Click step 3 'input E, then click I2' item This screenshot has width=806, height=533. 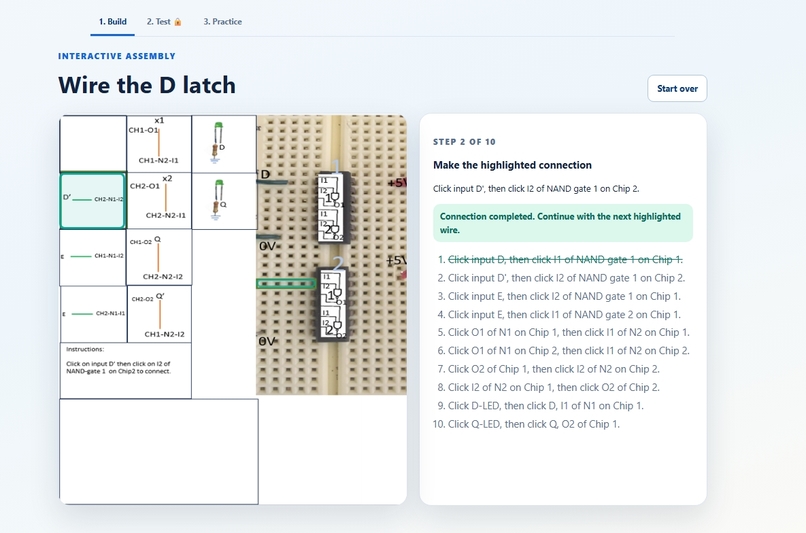564,297
